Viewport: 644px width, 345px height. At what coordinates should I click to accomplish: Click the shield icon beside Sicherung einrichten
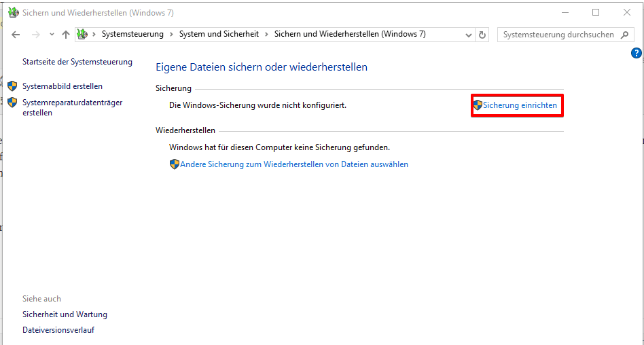[478, 105]
